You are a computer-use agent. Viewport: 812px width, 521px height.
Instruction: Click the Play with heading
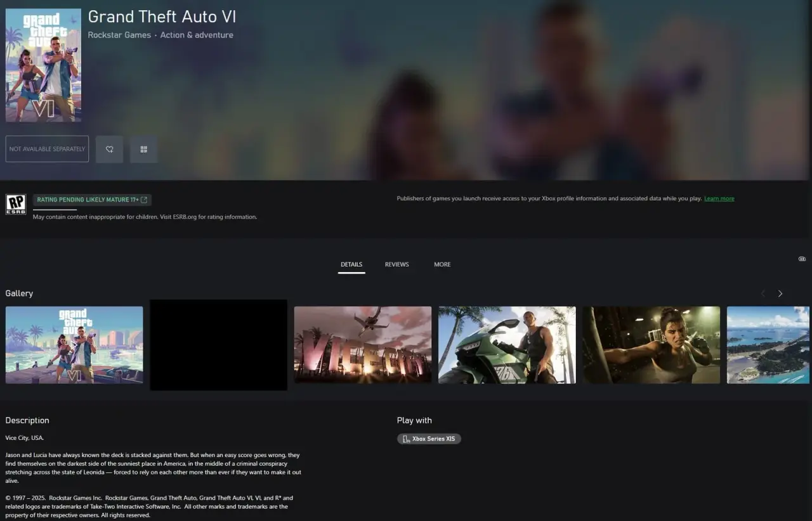414,420
